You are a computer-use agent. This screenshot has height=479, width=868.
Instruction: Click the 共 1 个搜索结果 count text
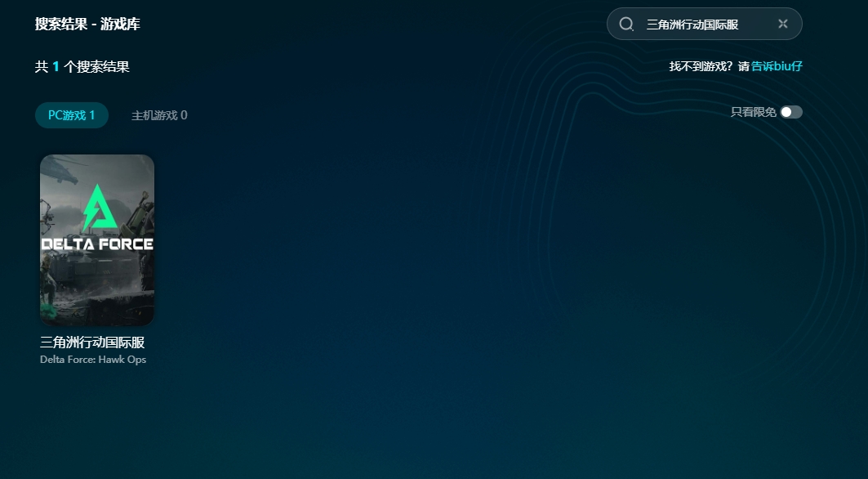click(82, 67)
